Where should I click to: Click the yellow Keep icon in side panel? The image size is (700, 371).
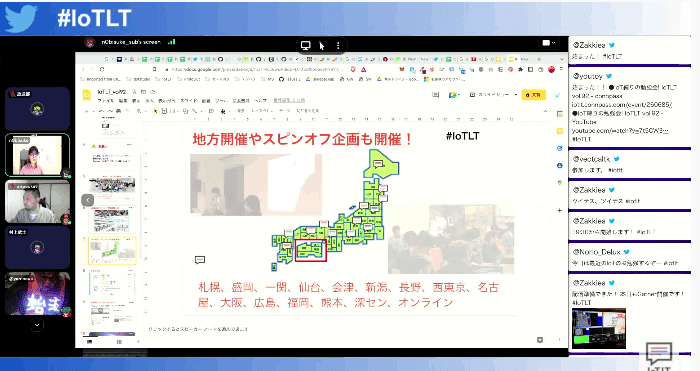[x=560, y=131]
